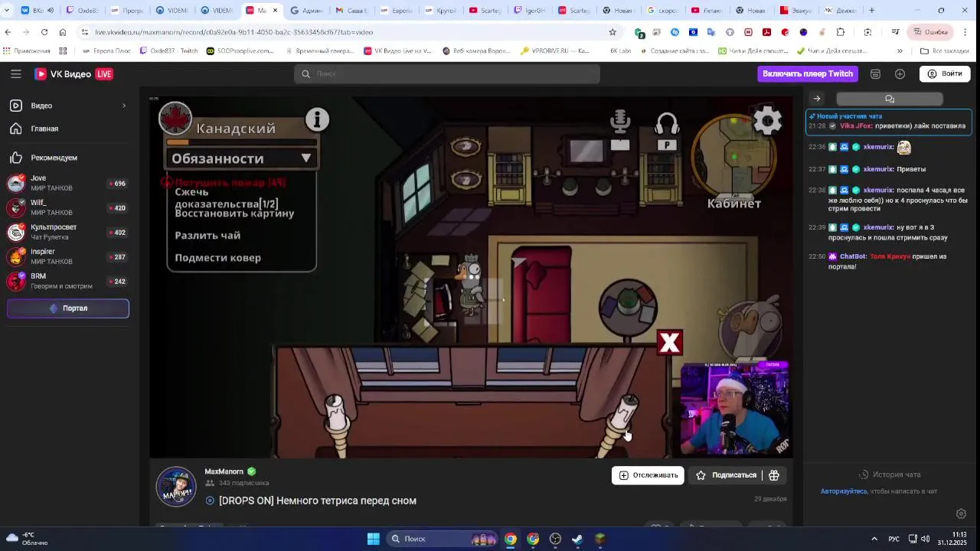Click the Включить плеер Twitch button
Viewport: 980px width, 551px height.
coord(808,73)
